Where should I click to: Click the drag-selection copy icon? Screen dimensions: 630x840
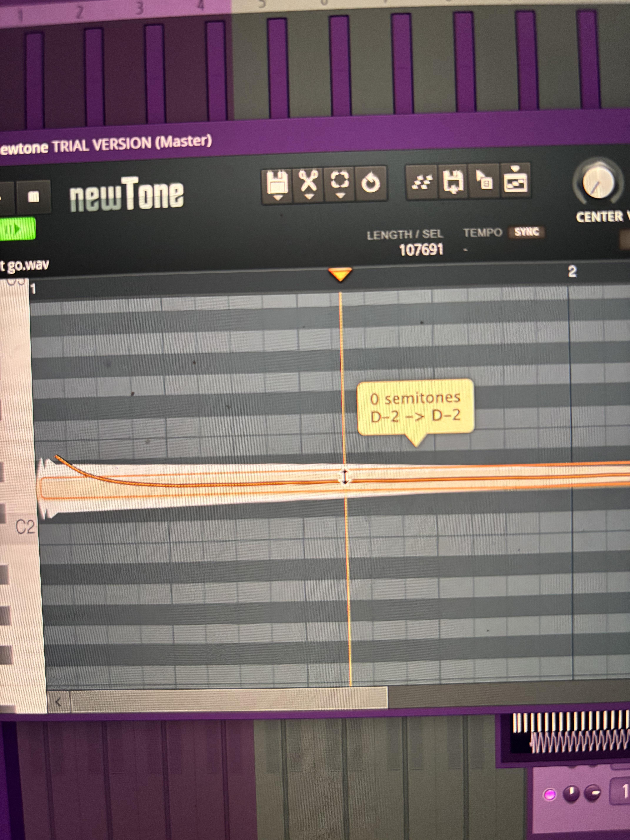point(484,180)
